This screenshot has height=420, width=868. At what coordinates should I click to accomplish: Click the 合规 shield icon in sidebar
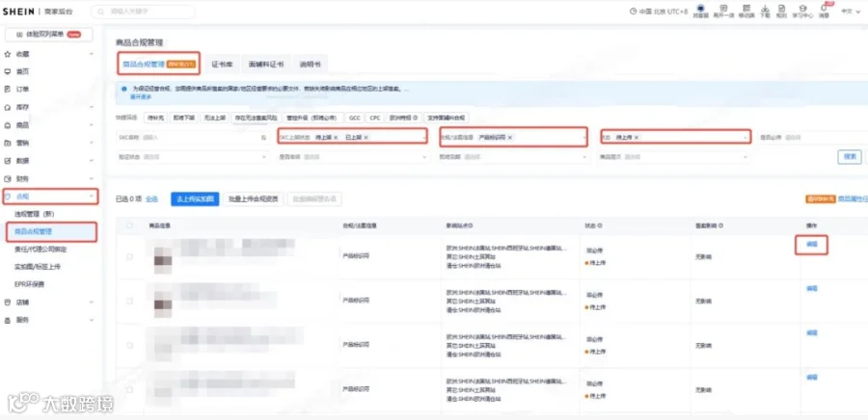(7, 197)
